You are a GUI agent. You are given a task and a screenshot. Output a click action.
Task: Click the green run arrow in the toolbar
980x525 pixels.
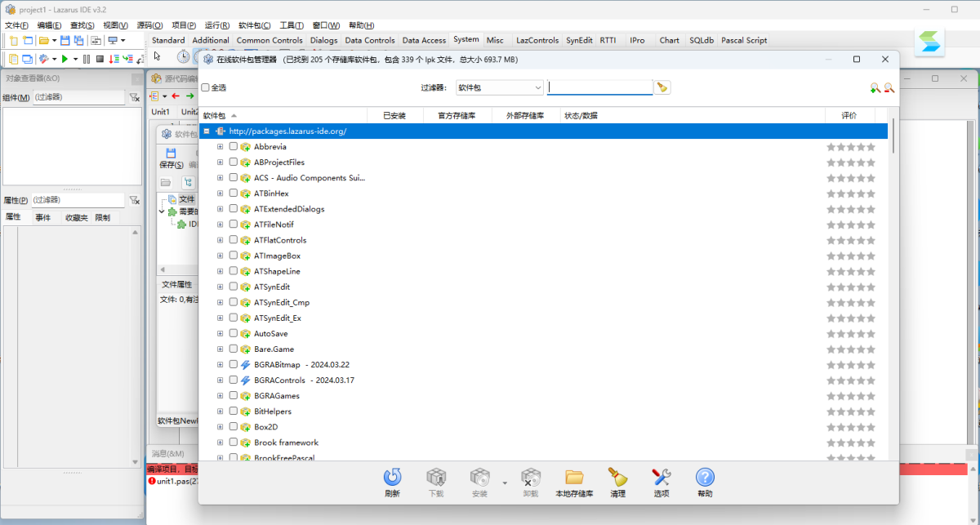click(x=65, y=59)
